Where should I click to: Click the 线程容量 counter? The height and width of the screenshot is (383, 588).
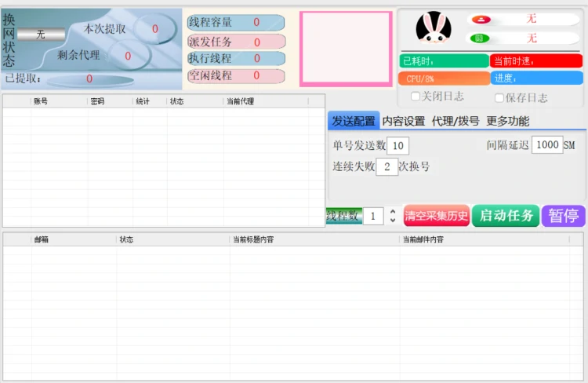[x=236, y=23]
